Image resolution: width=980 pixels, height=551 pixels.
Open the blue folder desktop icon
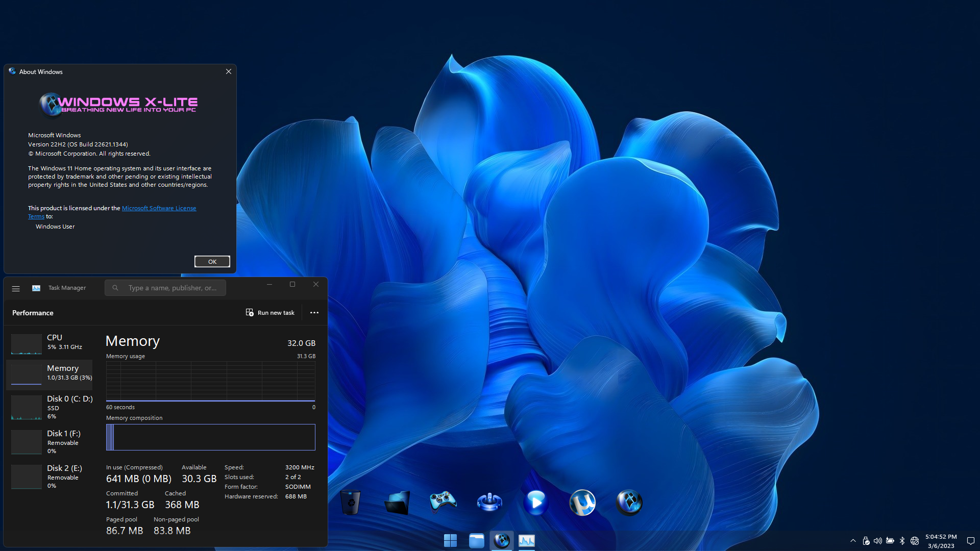click(x=397, y=503)
